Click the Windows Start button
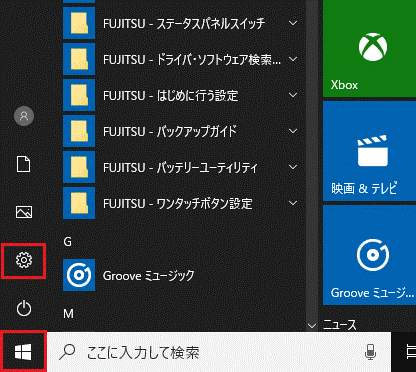 23,352
